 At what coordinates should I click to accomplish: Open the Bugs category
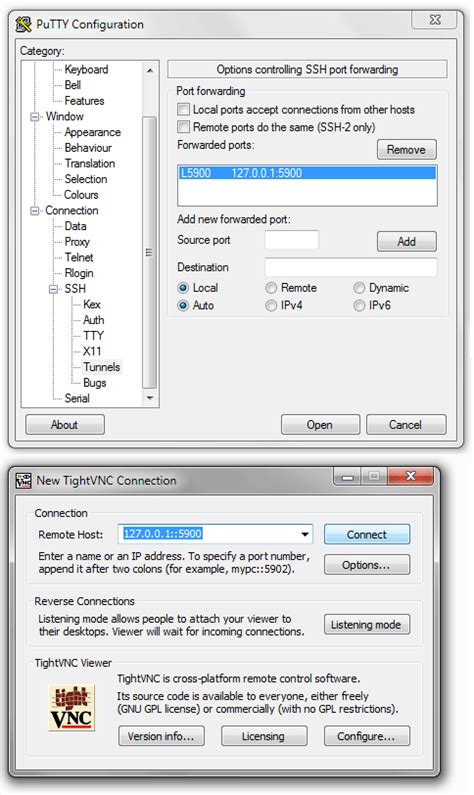click(x=95, y=383)
